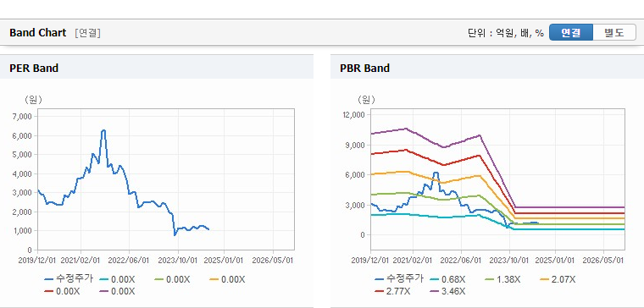This screenshot has width=644, height=308.
Task: Toggle red 0.00X legend in PER Band
Action: (62, 291)
